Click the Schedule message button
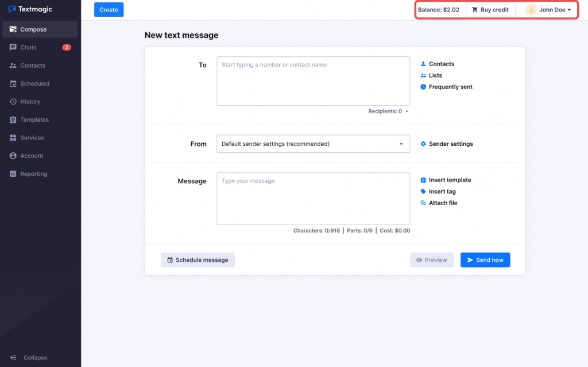 pyautogui.click(x=198, y=260)
